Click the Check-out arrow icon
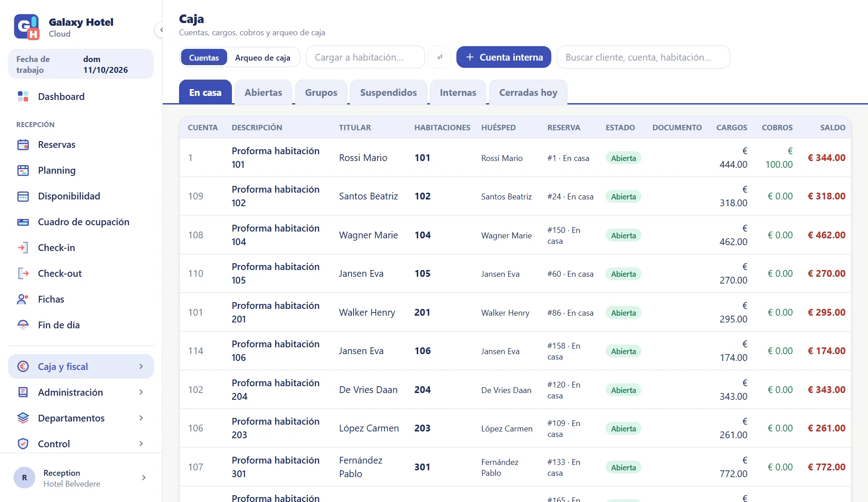 (x=23, y=274)
